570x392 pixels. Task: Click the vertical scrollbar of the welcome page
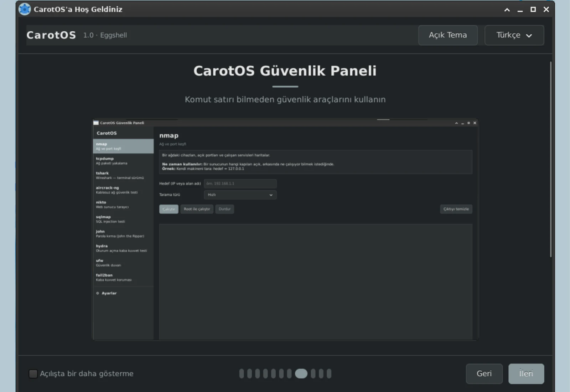[x=550, y=159]
